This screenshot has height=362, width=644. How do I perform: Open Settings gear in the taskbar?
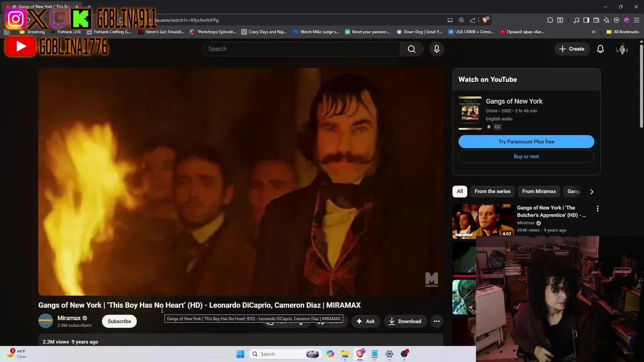(389, 354)
